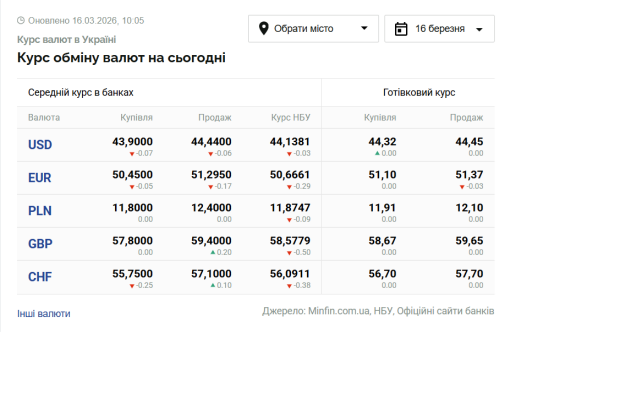This screenshot has width=620, height=404.
Task: Open the CHF currency link
Action: [x=40, y=276]
